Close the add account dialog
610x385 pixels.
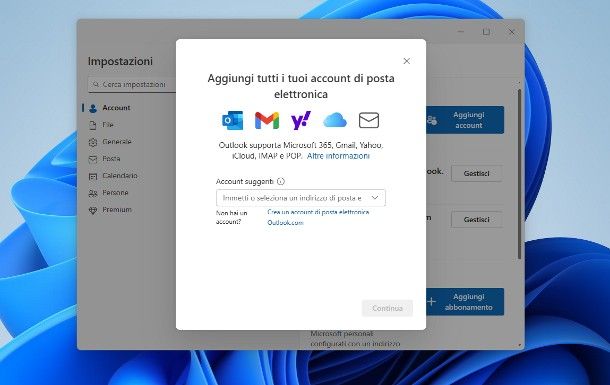click(407, 61)
